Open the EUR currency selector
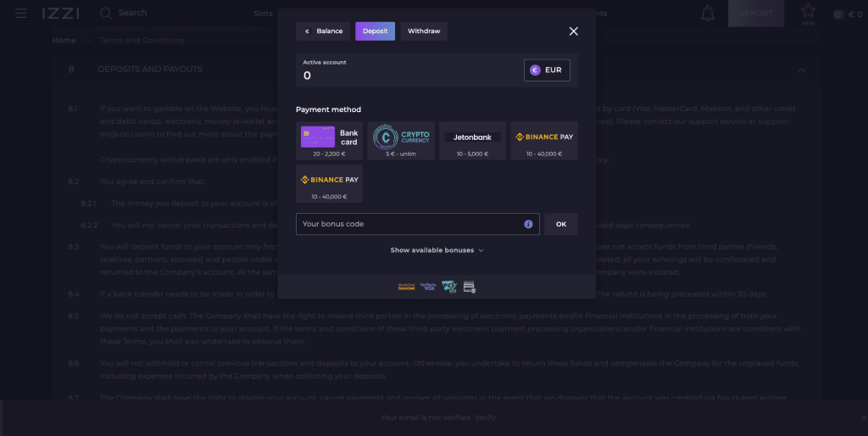The height and width of the screenshot is (436, 868). click(547, 70)
